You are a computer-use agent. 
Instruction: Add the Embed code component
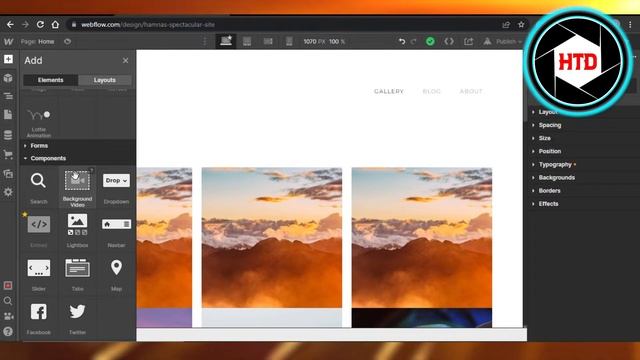[39, 231]
